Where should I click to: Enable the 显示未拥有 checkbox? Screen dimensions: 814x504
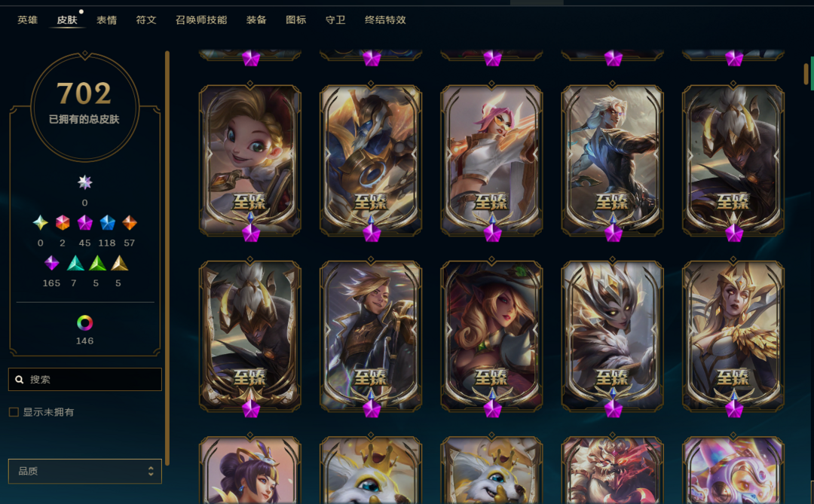point(14,412)
